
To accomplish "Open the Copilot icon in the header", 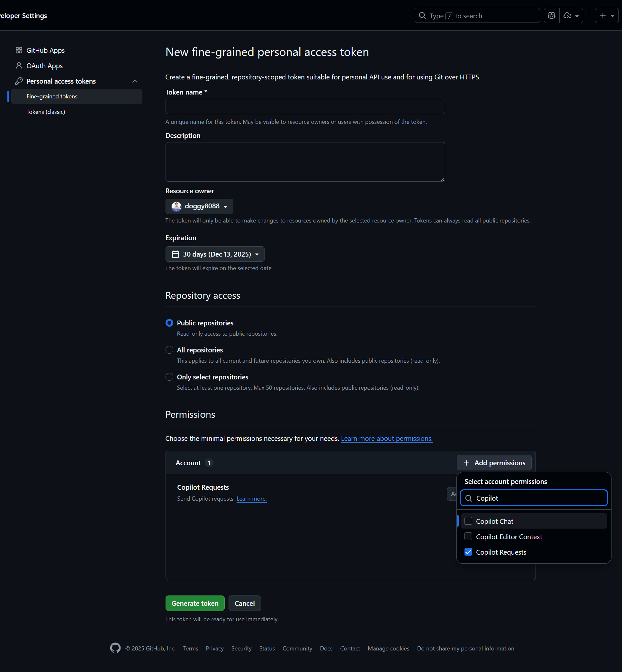I will click(x=551, y=15).
